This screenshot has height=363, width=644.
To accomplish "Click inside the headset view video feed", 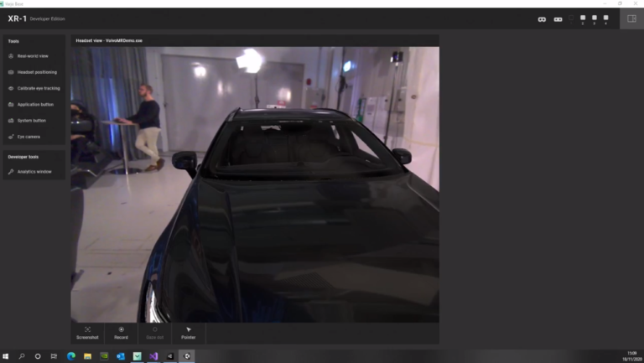I will coord(254,184).
